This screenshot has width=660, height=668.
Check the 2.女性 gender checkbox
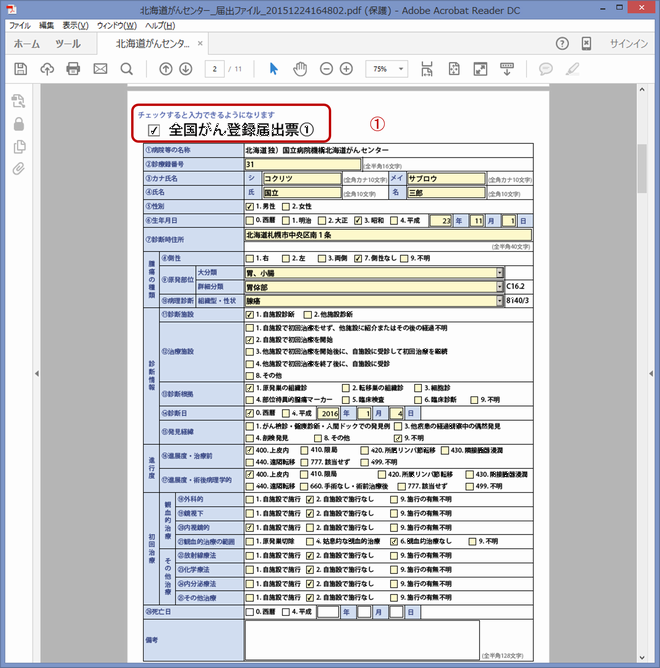click(x=286, y=207)
